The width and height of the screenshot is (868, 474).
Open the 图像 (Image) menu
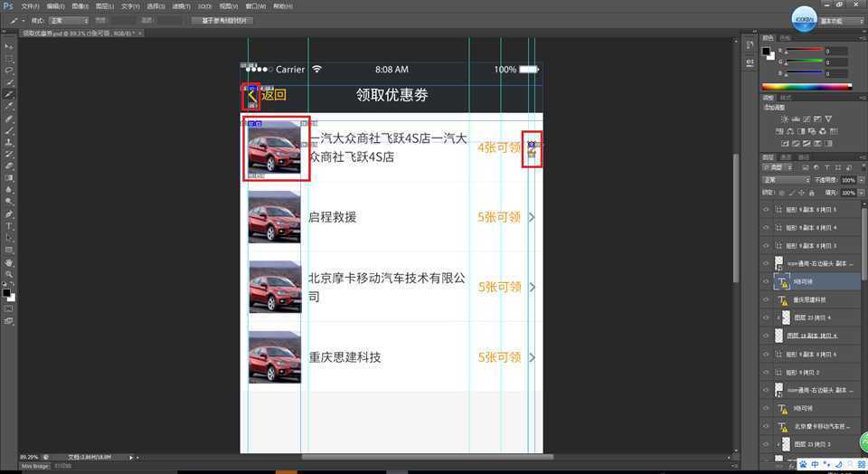(80, 6)
